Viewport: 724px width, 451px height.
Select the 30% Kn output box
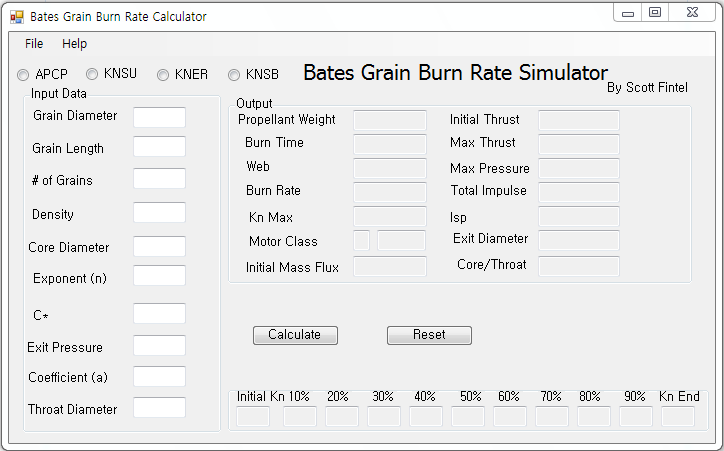coord(384,416)
